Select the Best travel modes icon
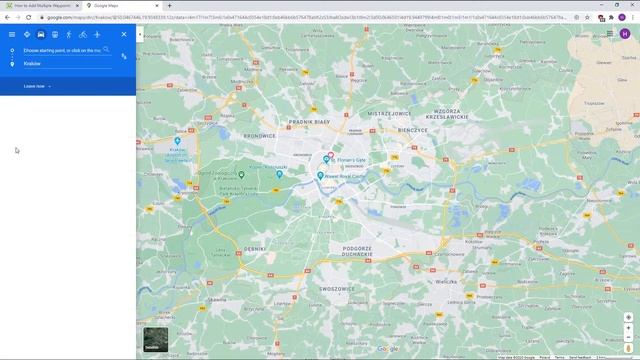Image resolution: width=640 pixels, height=360 pixels. tap(27, 35)
